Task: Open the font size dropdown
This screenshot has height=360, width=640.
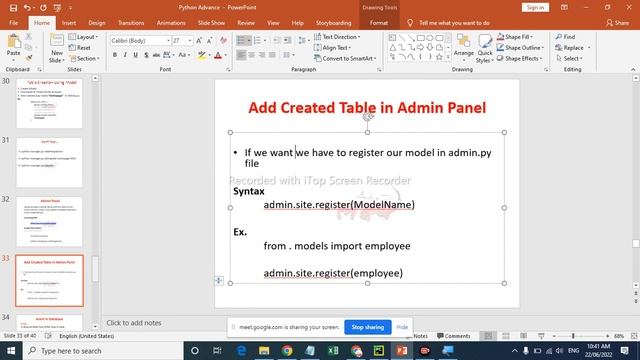Action: coord(190,40)
